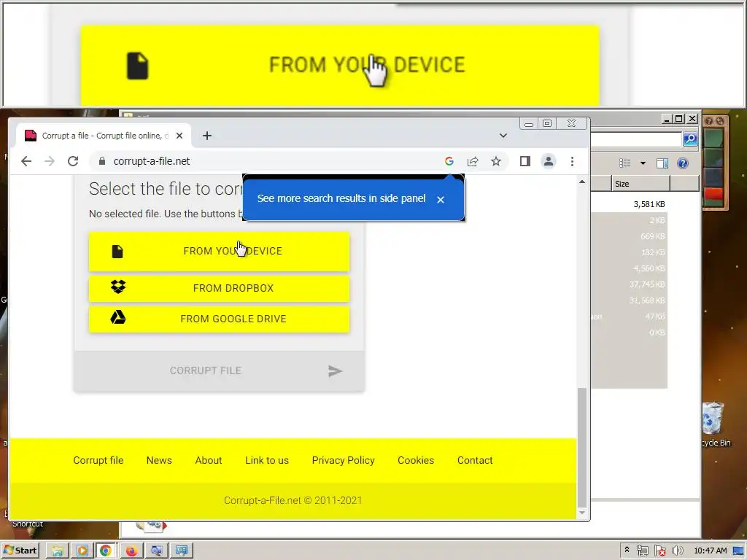Go back in Chrome
This screenshot has height=560, width=747.
point(26,161)
